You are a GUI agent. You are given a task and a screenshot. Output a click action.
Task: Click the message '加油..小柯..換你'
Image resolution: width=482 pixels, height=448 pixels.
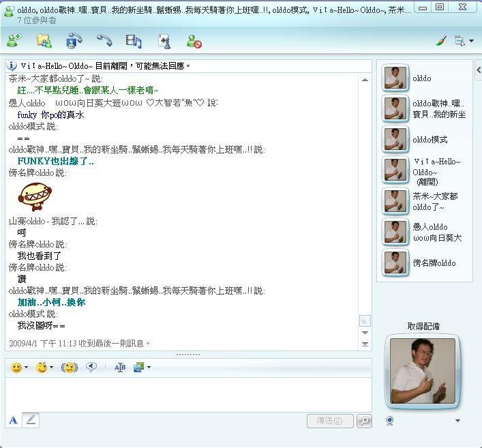[x=51, y=302]
